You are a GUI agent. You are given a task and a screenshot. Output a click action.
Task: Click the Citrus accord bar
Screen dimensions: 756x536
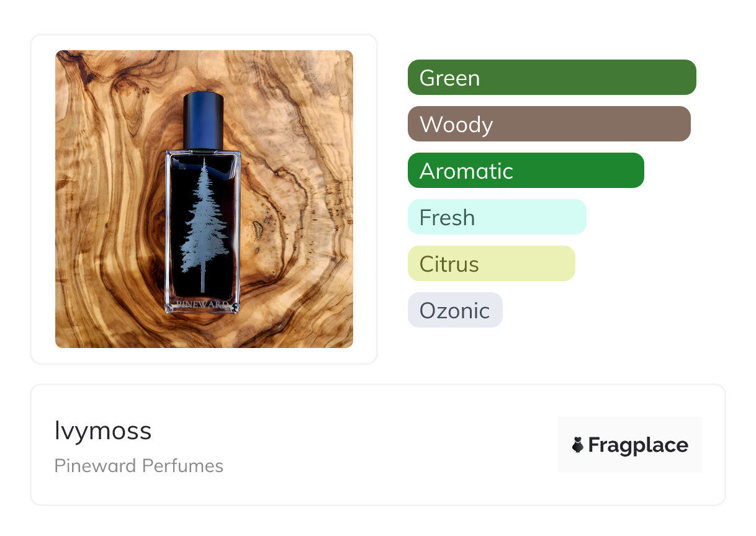click(x=491, y=264)
